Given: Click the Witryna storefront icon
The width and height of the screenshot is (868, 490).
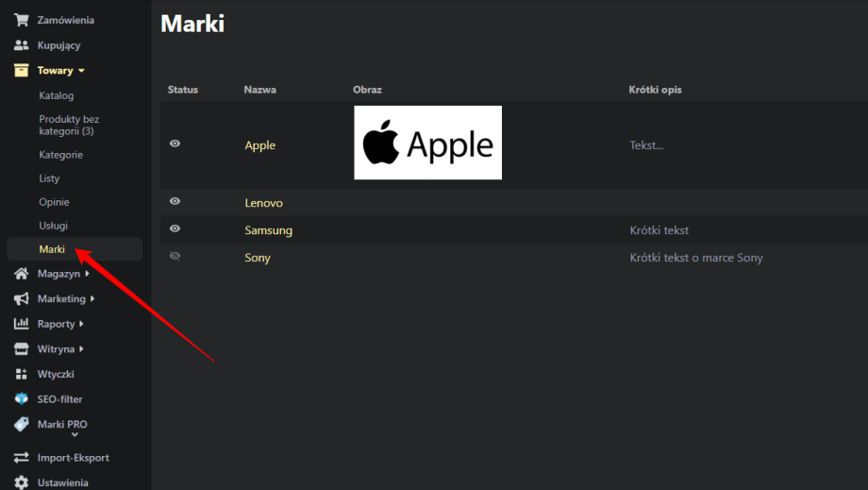Looking at the screenshot, I should pos(21,349).
